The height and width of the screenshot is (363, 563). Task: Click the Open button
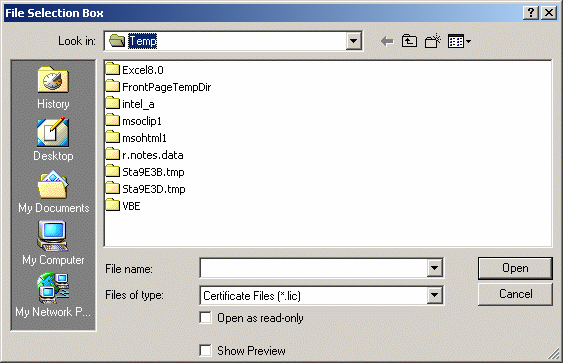[x=515, y=268]
